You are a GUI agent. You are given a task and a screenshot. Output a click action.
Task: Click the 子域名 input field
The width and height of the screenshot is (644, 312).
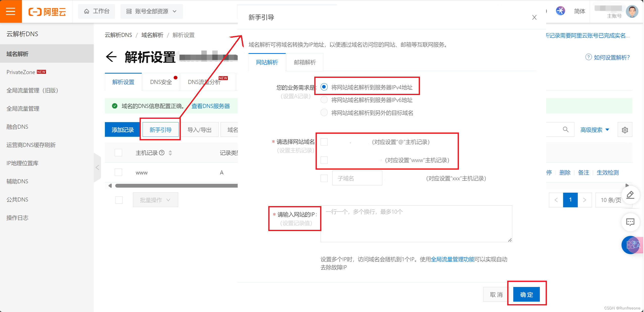(x=357, y=178)
